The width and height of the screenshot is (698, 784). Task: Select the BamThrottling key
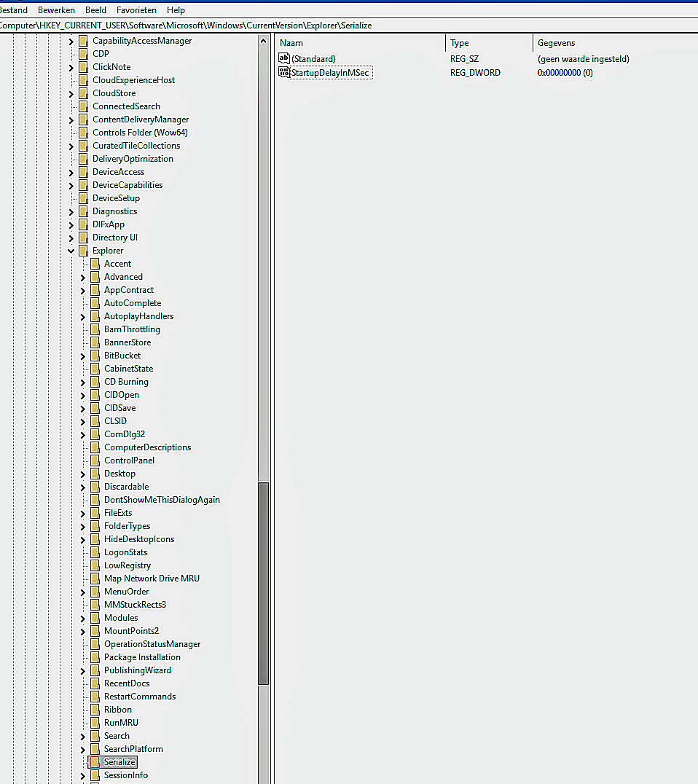[132, 329]
